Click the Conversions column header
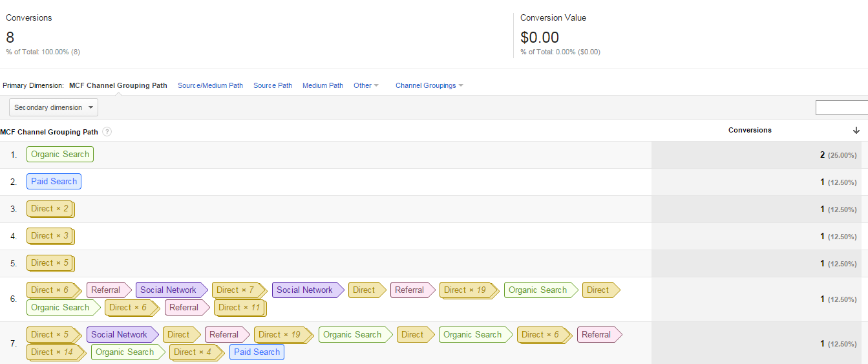Image resolution: width=868 pixels, height=364 pixels. (x=750, y=130)
